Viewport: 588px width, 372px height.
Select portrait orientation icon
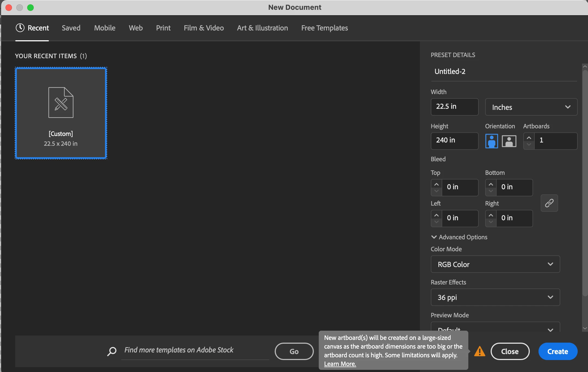pyautogui.click(x=491, y=141)
